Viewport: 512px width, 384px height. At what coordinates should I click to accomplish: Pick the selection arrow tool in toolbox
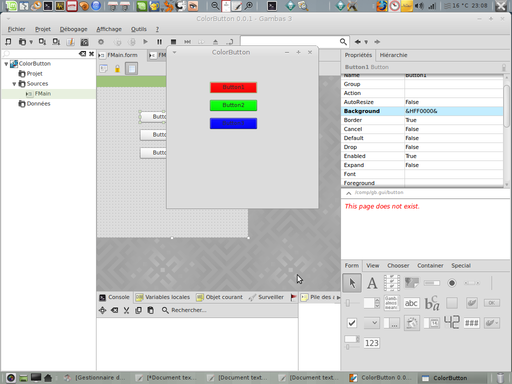point(352,283)
